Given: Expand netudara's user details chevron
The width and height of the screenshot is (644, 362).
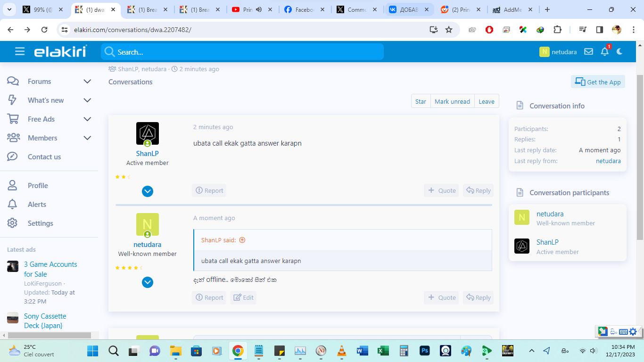Looking at the screenshot, I should point(148,282).
